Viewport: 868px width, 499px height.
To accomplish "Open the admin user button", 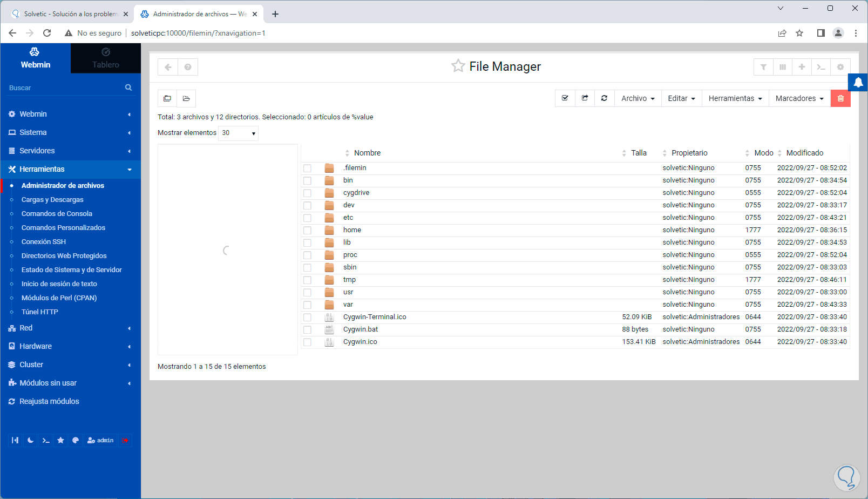I will click(100, 440).
